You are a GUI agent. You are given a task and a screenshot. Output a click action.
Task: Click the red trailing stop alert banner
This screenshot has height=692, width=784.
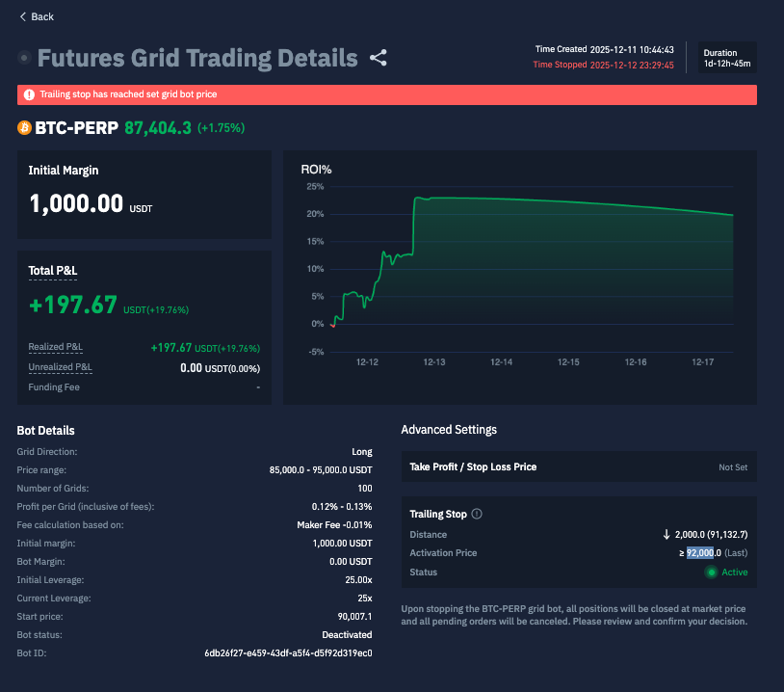(x=386, y=94)
